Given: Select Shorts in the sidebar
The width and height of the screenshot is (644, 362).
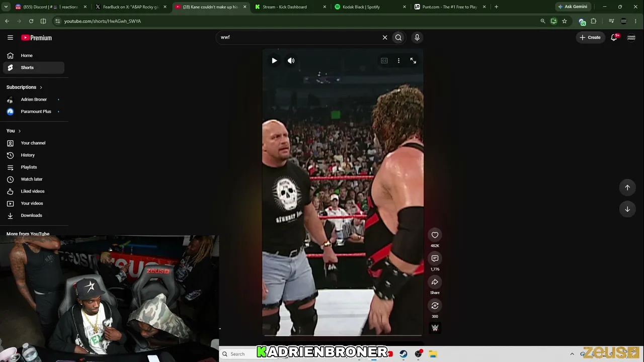Looking at the screenshot, I should tap(34, 67).
